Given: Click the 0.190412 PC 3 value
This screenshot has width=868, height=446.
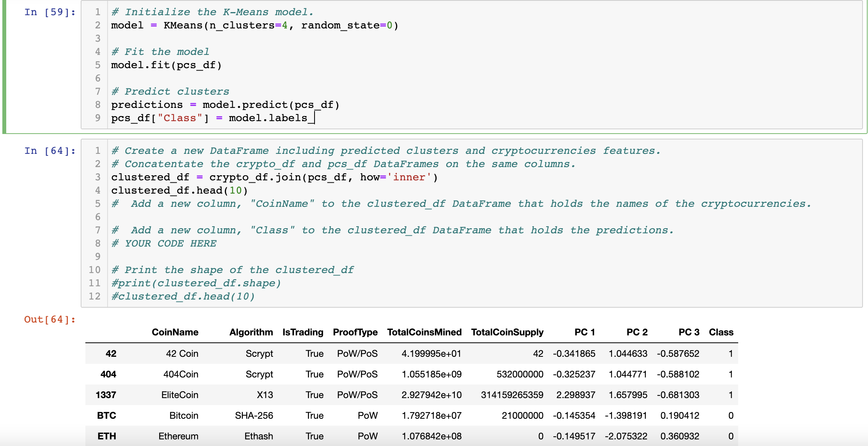Looking at the screenshot, I should pos(680,416).
